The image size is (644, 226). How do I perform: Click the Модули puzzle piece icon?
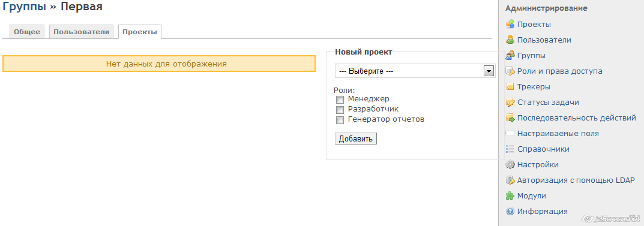(x=510, y=195)
